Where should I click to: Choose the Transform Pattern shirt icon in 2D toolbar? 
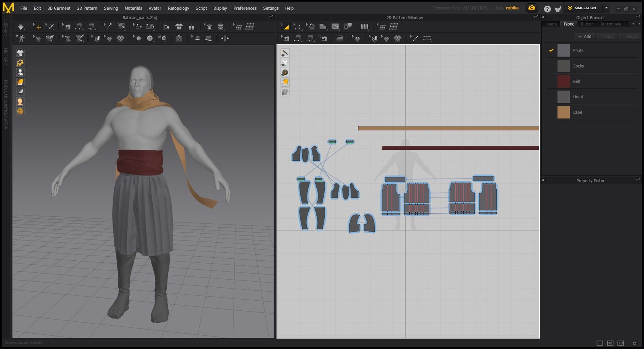pos(356,38)
